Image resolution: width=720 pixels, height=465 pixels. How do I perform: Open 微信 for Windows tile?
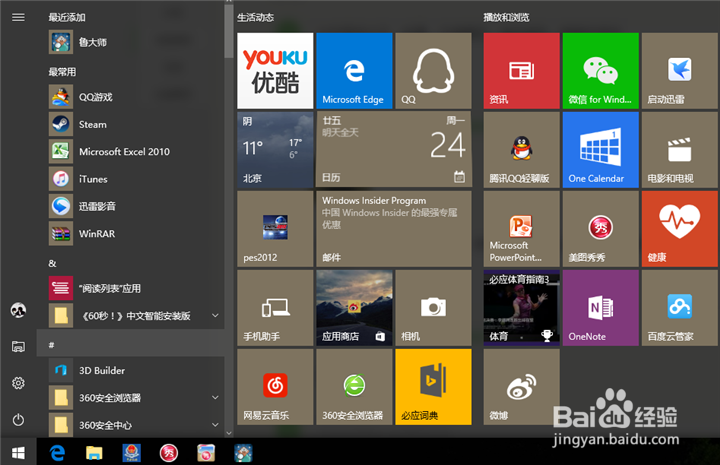(601, 71)
